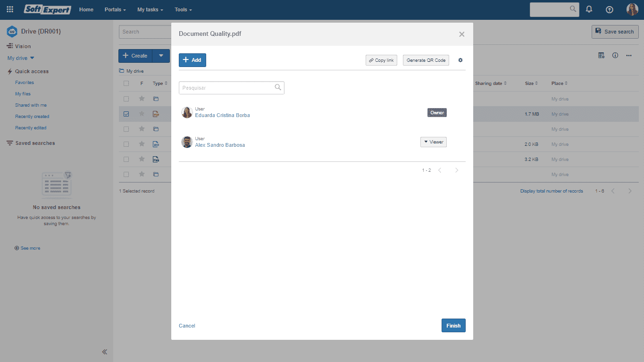Star the PDF file as favorite
The height and width of the screenshot is (362, 644).
click(x=142, y=114)
